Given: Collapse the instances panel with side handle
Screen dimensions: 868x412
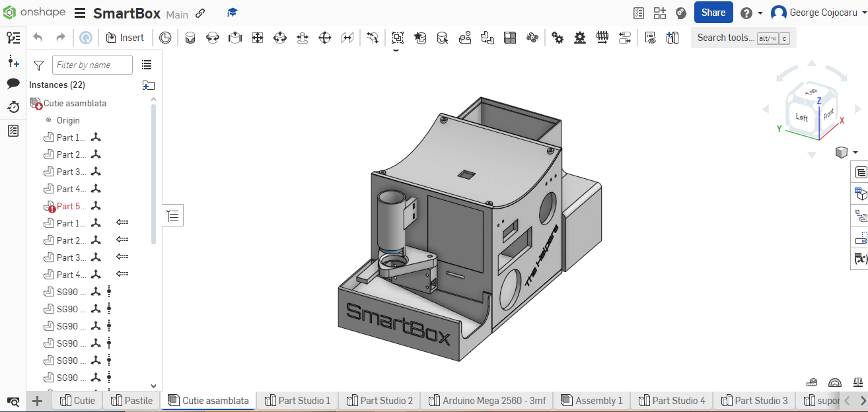Looking at the screenshot, I should point(172,215).
